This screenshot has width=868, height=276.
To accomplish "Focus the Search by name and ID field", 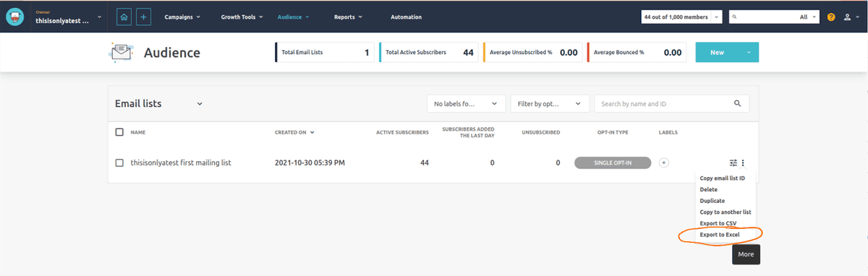I will coord(672,103).
